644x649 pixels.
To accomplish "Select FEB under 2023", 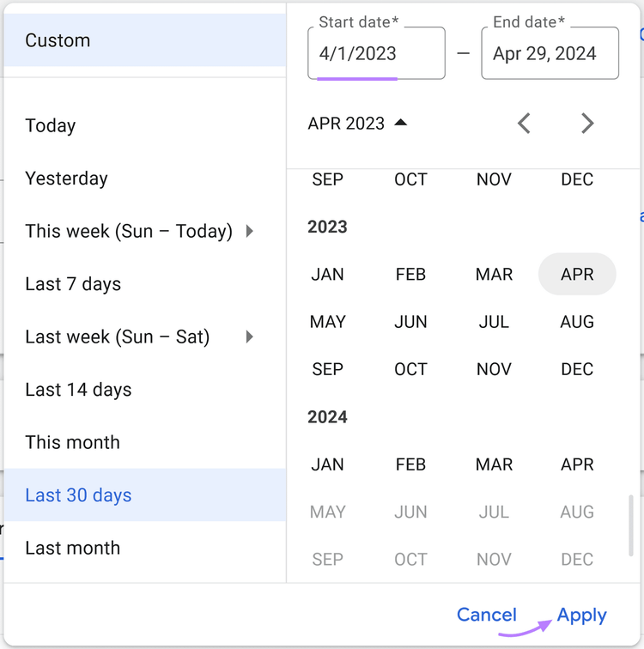I will coord(410,274).
